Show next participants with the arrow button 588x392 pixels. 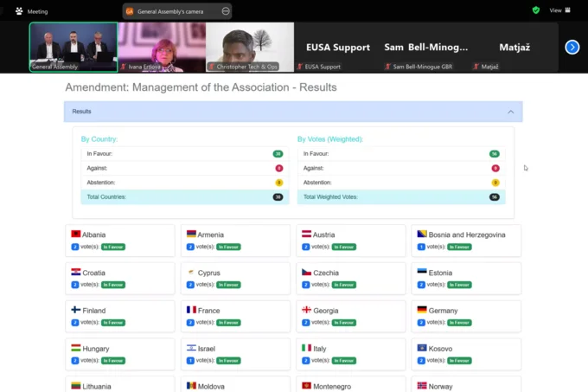[x=572, y=48]
